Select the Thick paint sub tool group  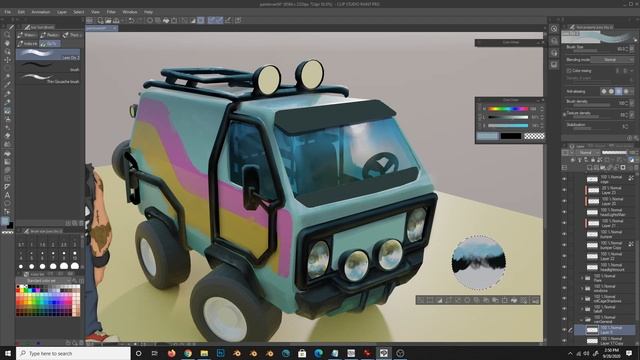tap(72, 35)
